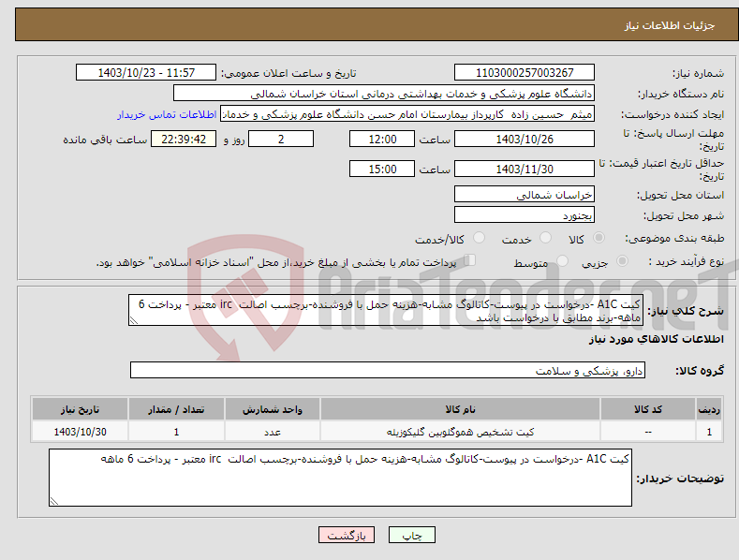Toggle the اسناد خزانه اسلامی payment checkbox

470,260
